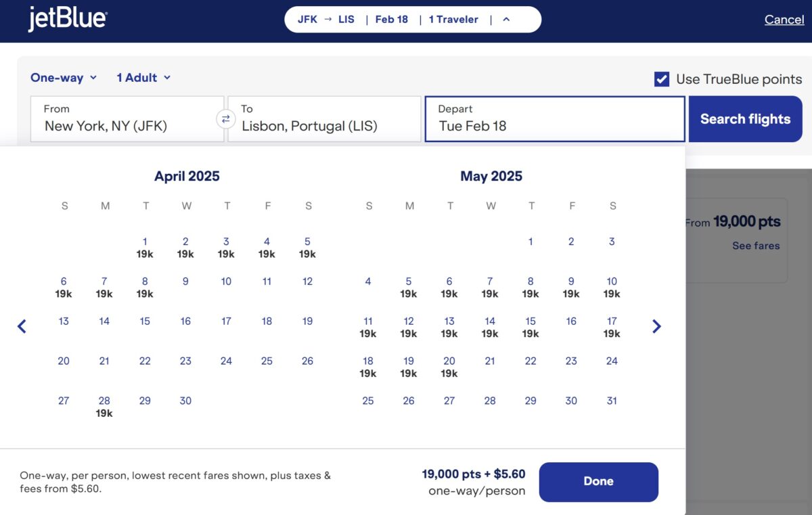Collapse the trip summary bar chevron
Viewport: 812px width, 515px height.
click(x=506, y=19)
